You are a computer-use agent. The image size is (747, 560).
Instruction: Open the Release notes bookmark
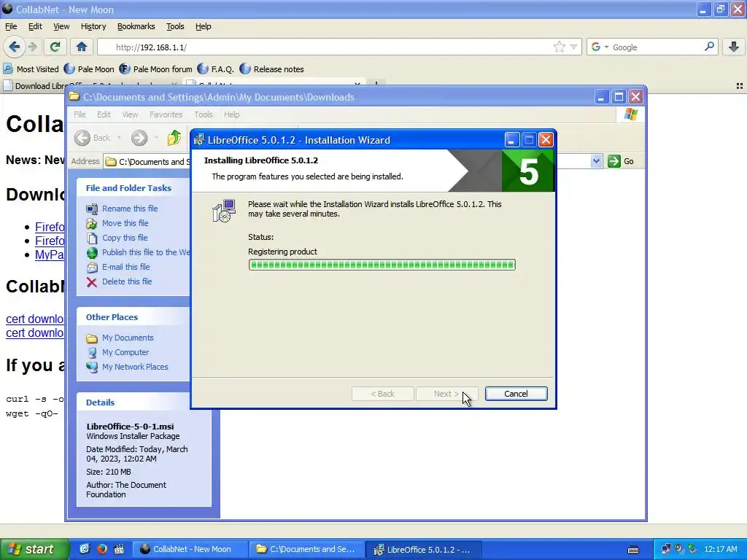point(272,69)
